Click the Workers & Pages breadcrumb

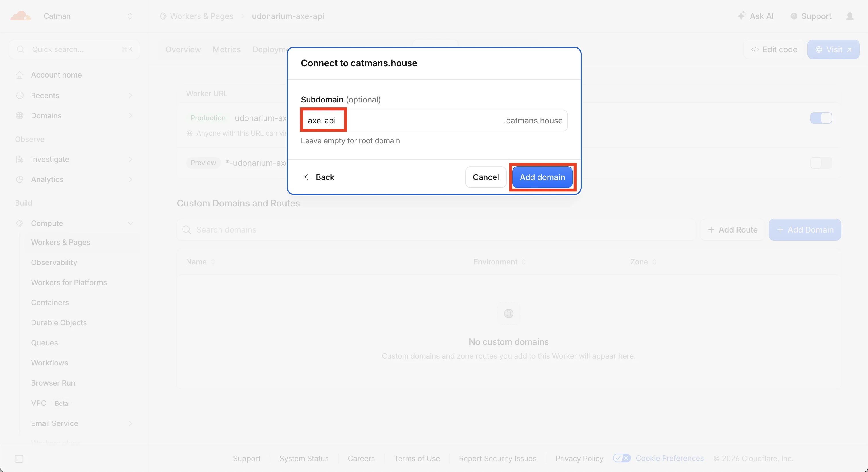202,16
